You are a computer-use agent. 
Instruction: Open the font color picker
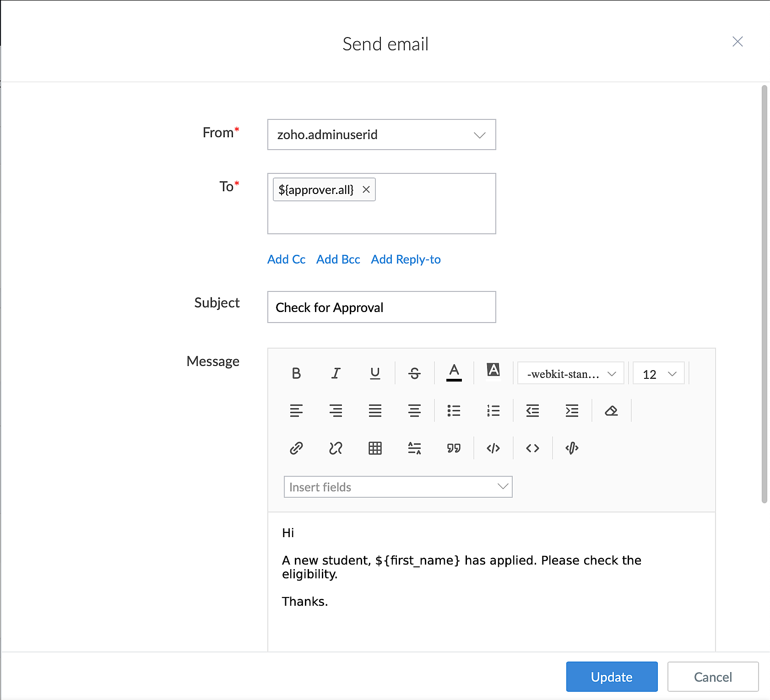(x=454, y=372)
